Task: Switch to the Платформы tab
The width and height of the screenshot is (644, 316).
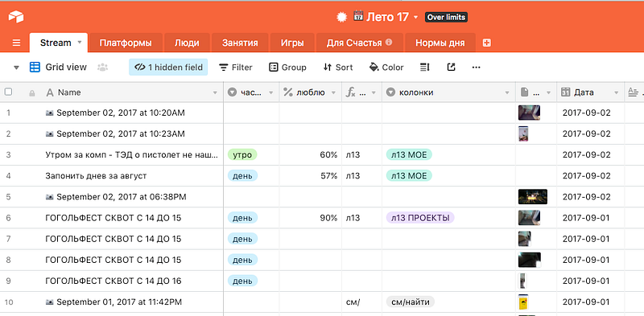Action: 126,43
